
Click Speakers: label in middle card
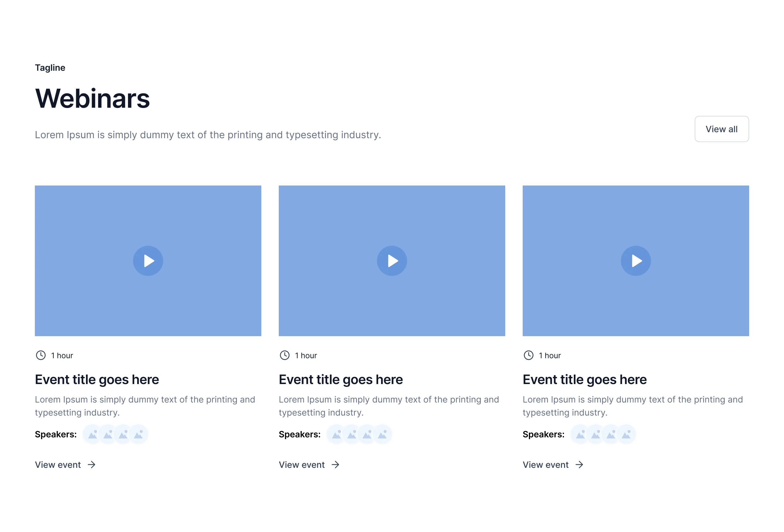click(299, 434)
